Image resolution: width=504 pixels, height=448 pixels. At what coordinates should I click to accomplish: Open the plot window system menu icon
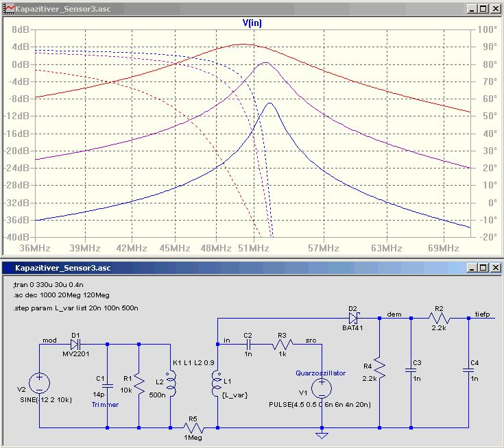point(8,9)
